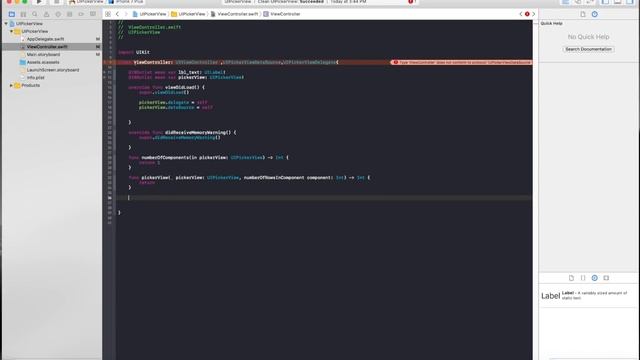Open ViewController class breadcrumb in jump bar

click(x=282, y=14)
